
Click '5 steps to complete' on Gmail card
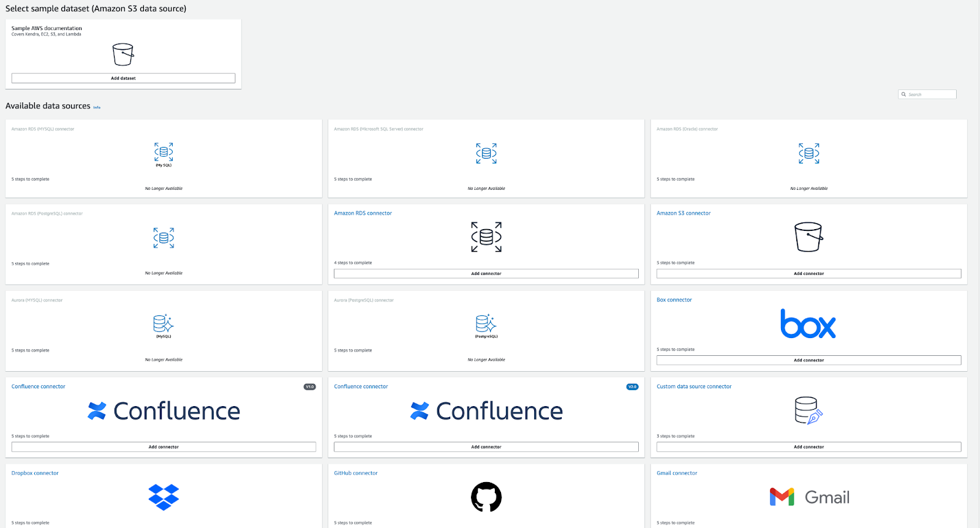(x=676, y=523)
